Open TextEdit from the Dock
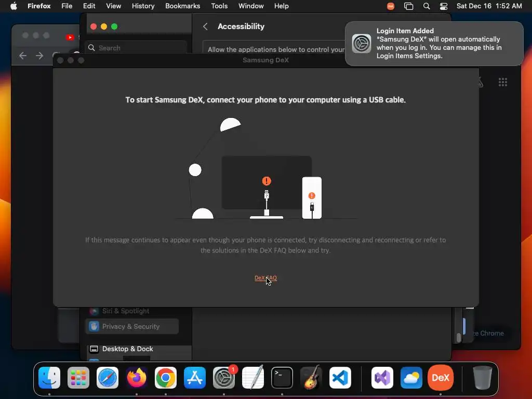 point(253,378)
